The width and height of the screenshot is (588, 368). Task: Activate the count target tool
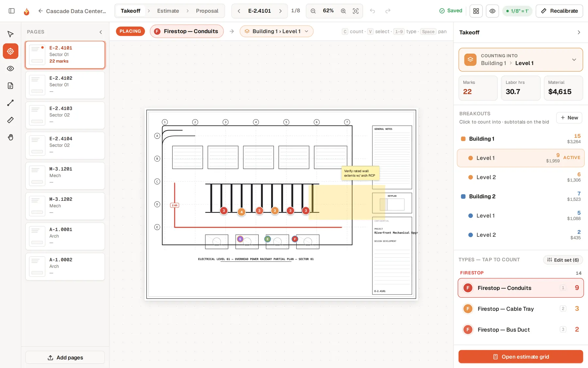coord(10,51)
